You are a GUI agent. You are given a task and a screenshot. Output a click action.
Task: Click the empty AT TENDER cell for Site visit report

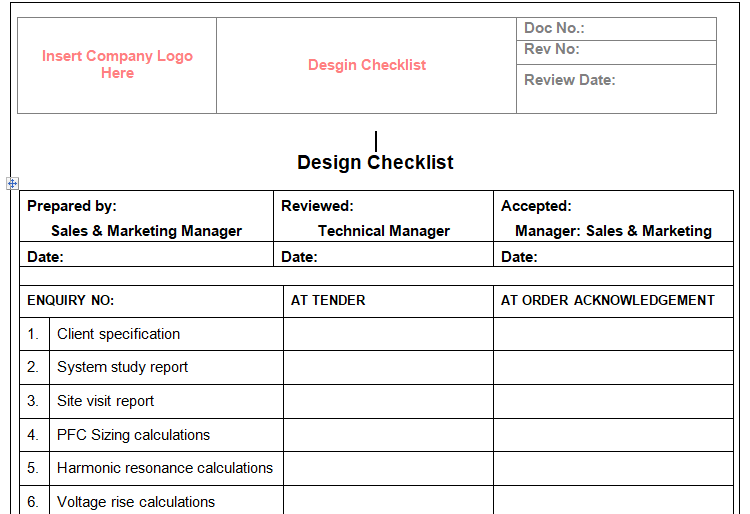pyautogui.click(x=388, y=401)
